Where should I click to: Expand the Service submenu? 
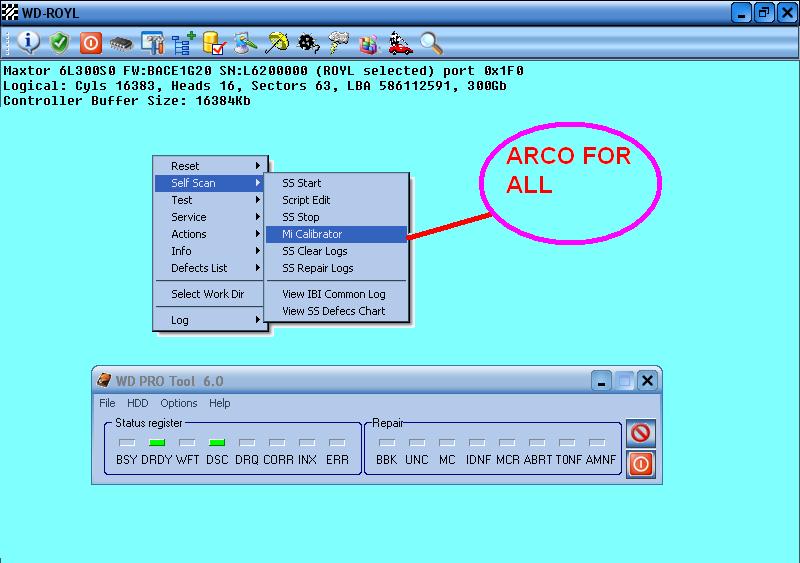211,217
